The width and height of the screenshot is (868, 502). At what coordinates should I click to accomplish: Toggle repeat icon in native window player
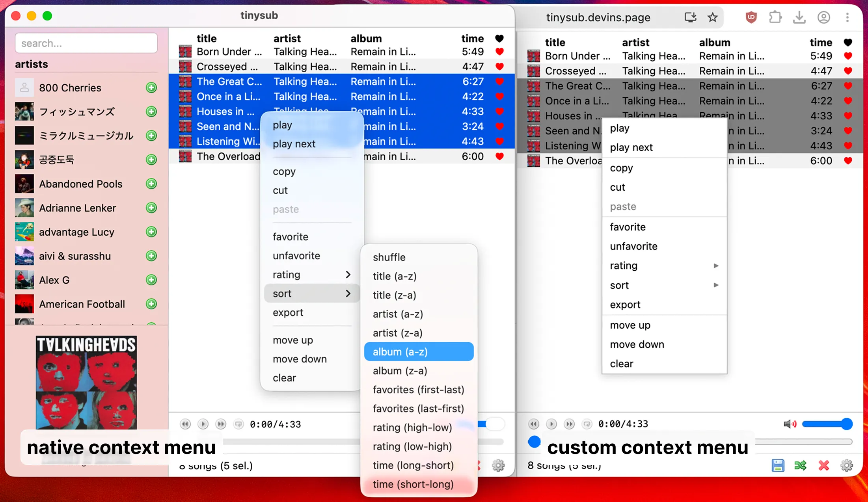tap(238, 424)
